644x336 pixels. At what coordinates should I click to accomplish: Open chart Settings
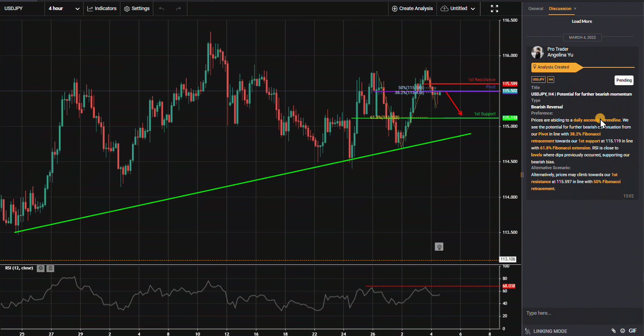pos(137,9)
